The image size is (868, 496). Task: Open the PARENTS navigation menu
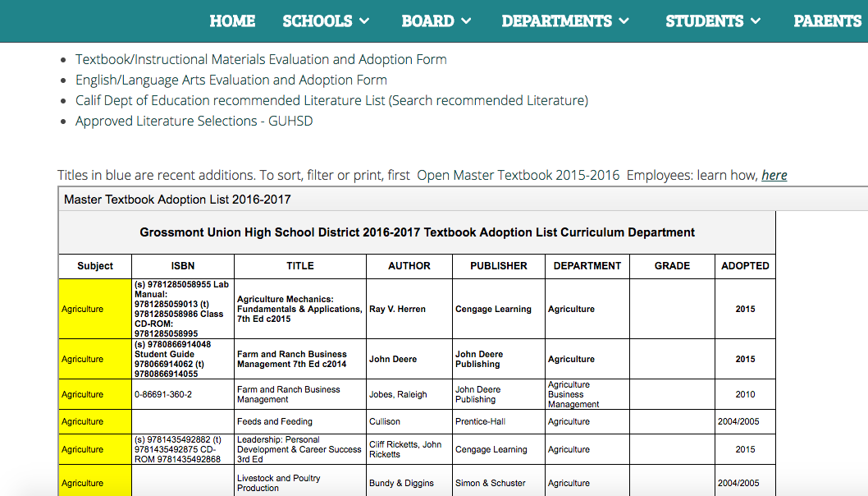click(x=829, y=21)
